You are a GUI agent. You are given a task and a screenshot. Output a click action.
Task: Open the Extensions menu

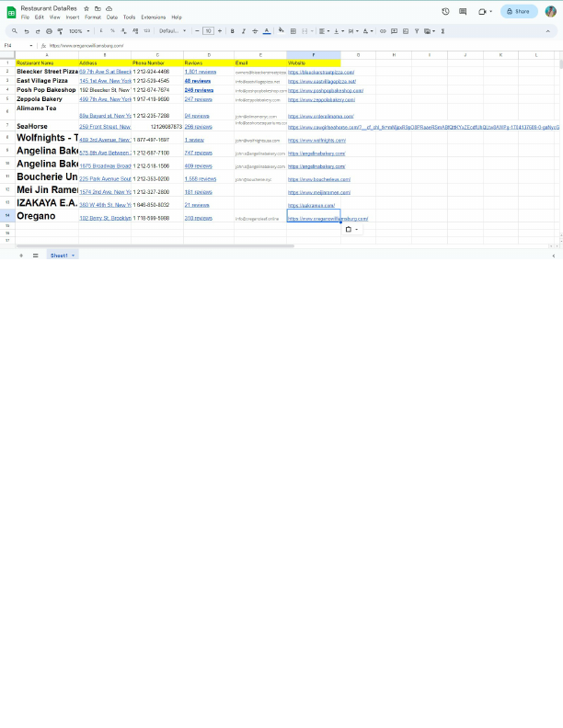point(154,17)
